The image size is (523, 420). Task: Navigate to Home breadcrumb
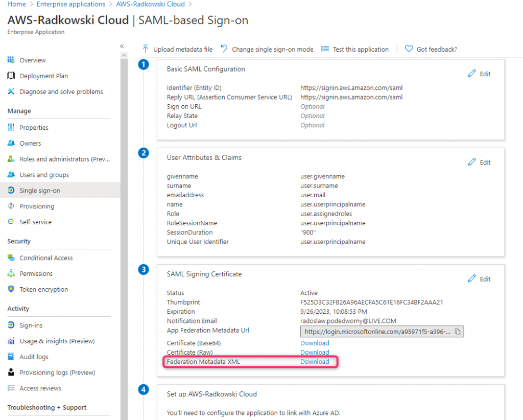click(17, 4)
